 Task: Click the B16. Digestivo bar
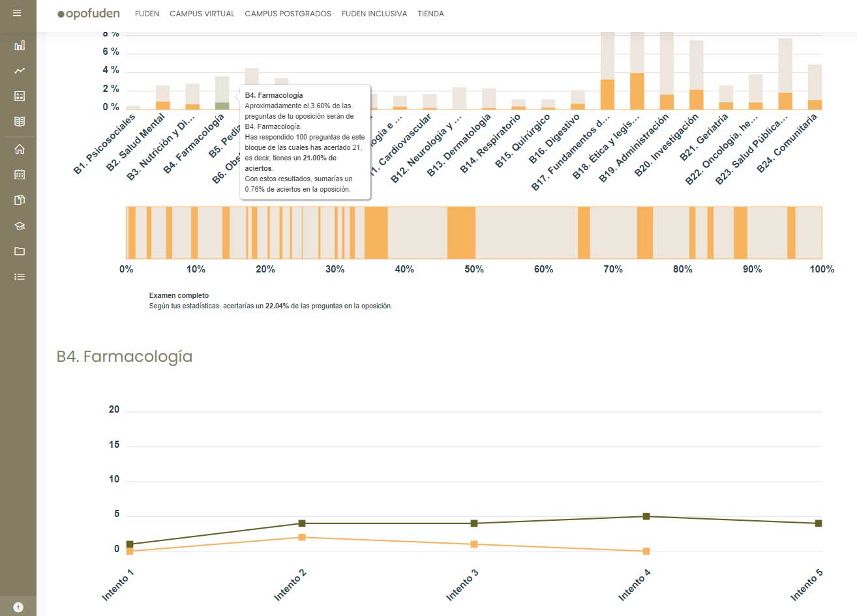[578, 100]
